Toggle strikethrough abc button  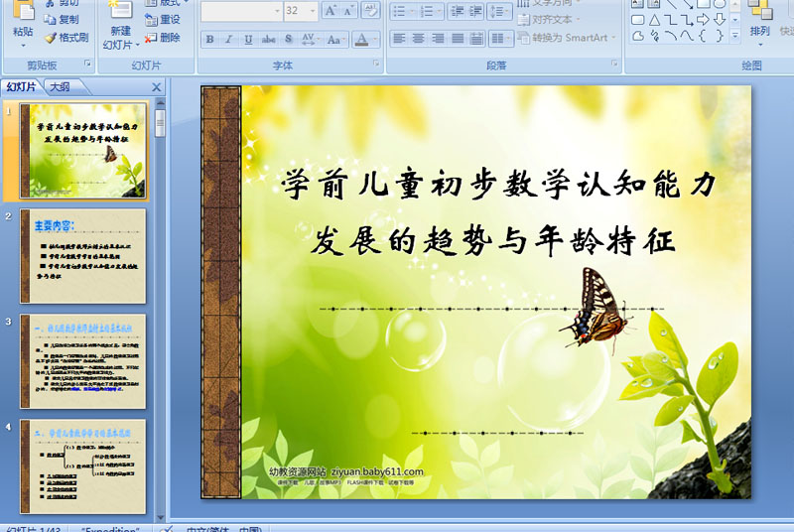coord(268,39)
